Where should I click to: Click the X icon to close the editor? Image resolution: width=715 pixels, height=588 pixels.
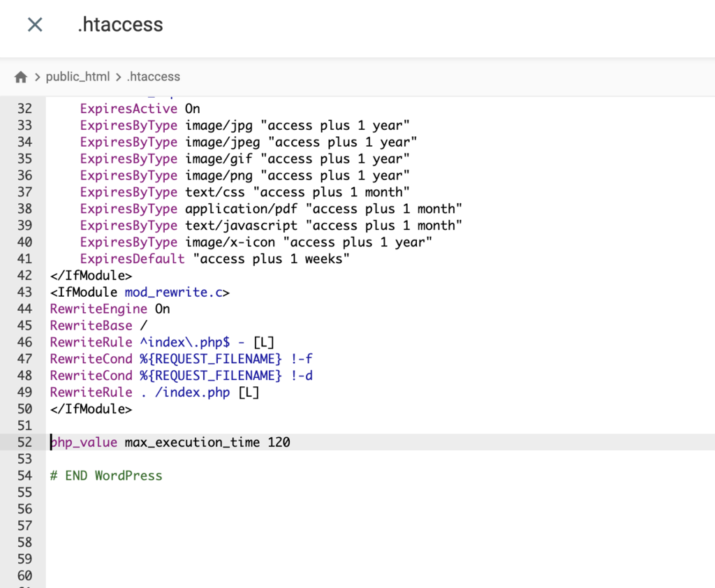coord(34,24)
